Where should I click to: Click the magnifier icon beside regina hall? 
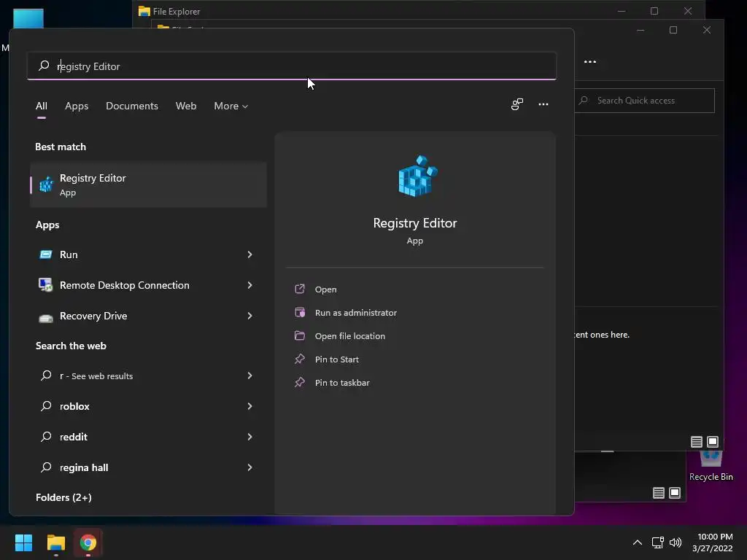46,467
